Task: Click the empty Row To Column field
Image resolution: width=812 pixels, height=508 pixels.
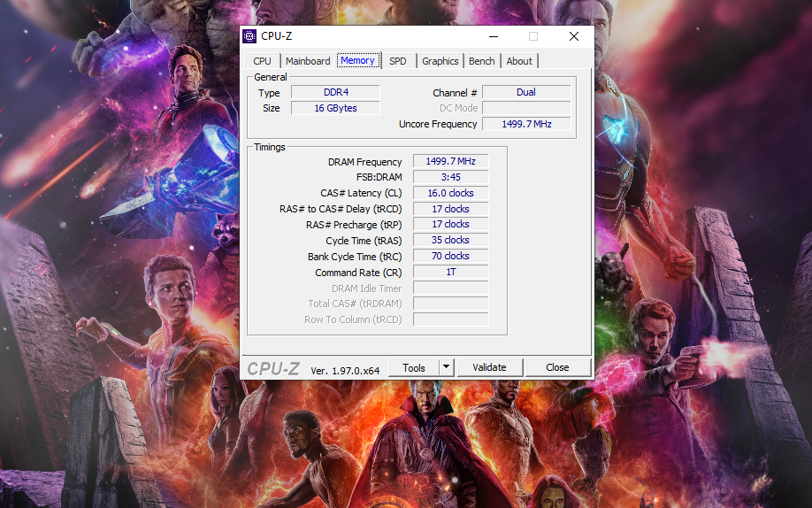Action: click(450, 319)
